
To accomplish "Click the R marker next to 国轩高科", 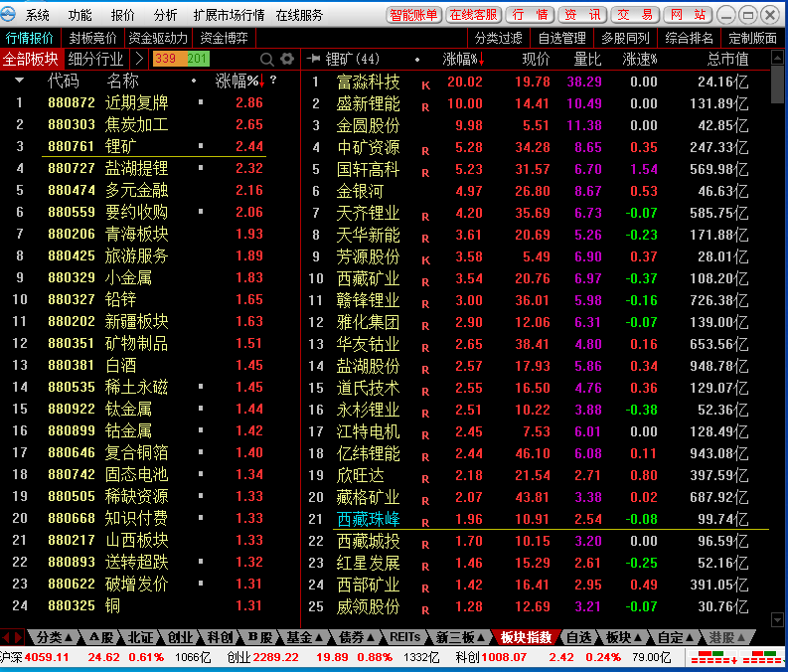I will click(x=425, y=173).
